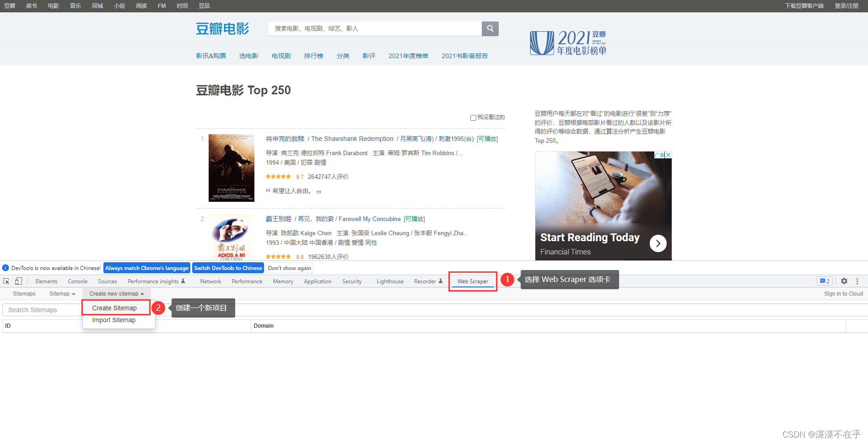Click Sign in to Cloud link

click(x=843, y=294)
